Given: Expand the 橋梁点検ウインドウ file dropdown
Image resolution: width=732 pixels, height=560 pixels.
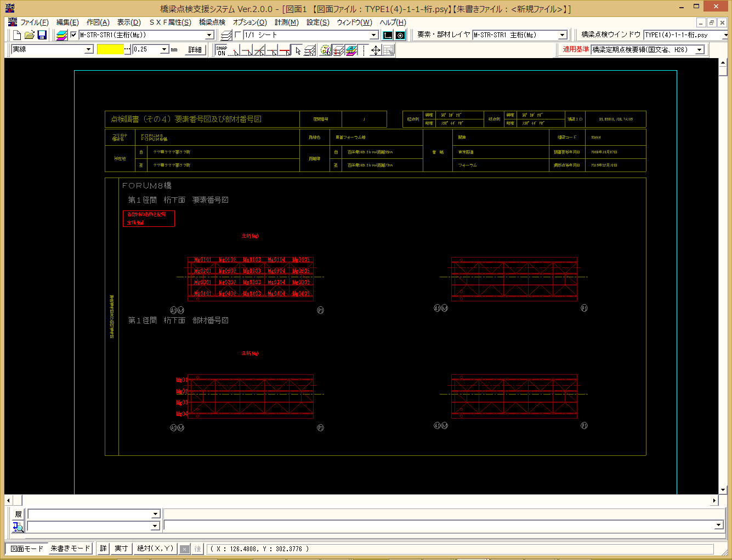Looking at the screenshot, I should click(x=725, y=35).
